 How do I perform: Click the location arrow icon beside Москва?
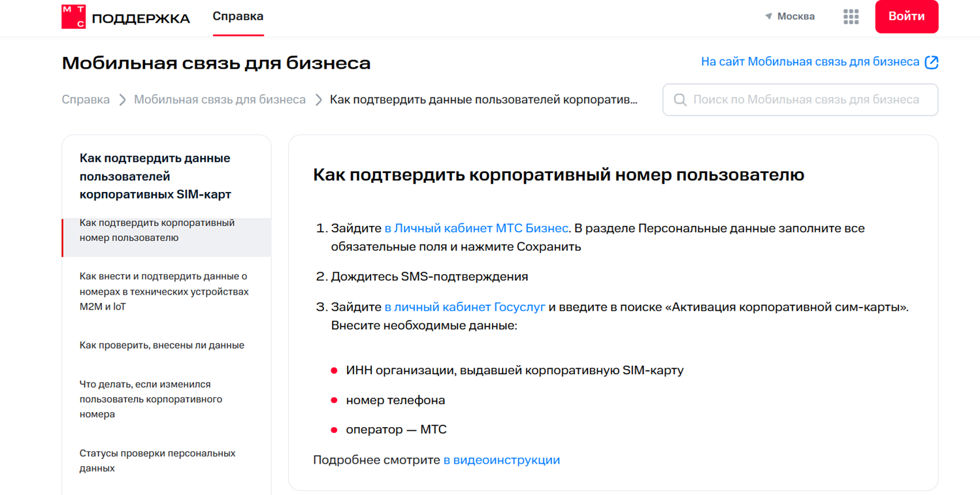pyautogui.click(x=768, y=16)
